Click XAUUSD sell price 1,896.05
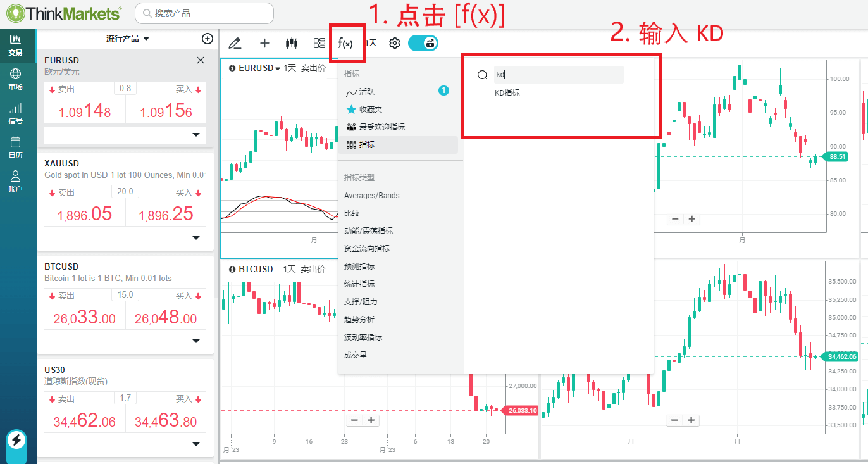Screen dimensions: 868x464 click(x=85, y=215)
